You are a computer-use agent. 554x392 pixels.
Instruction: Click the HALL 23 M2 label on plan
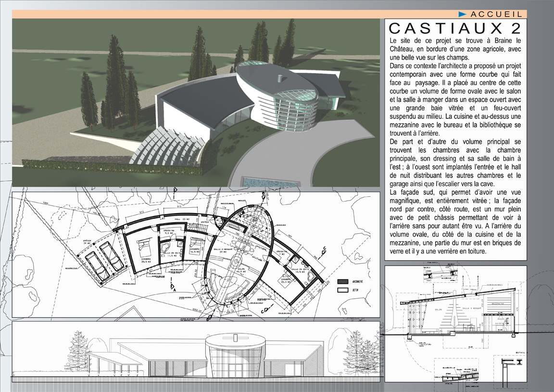[182, 219]
